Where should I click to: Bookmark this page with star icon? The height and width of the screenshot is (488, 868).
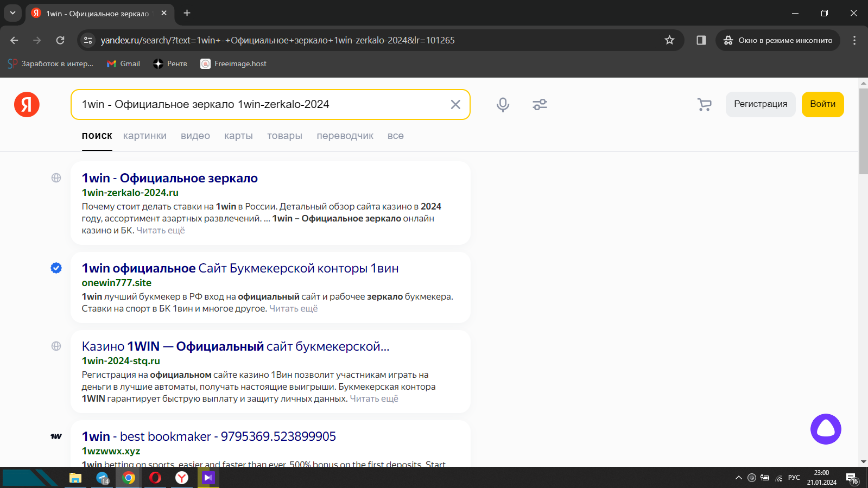[669, 40]
